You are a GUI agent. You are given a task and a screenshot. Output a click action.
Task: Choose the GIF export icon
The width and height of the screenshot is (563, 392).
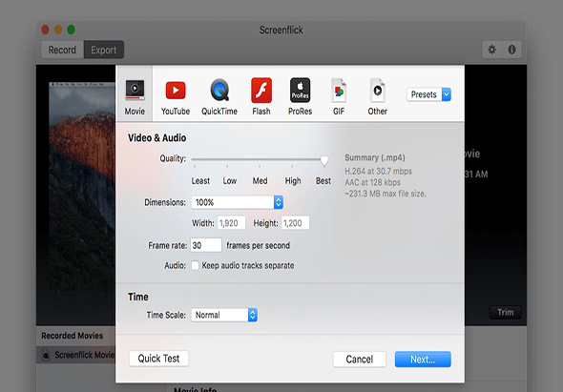click(339, 90)
